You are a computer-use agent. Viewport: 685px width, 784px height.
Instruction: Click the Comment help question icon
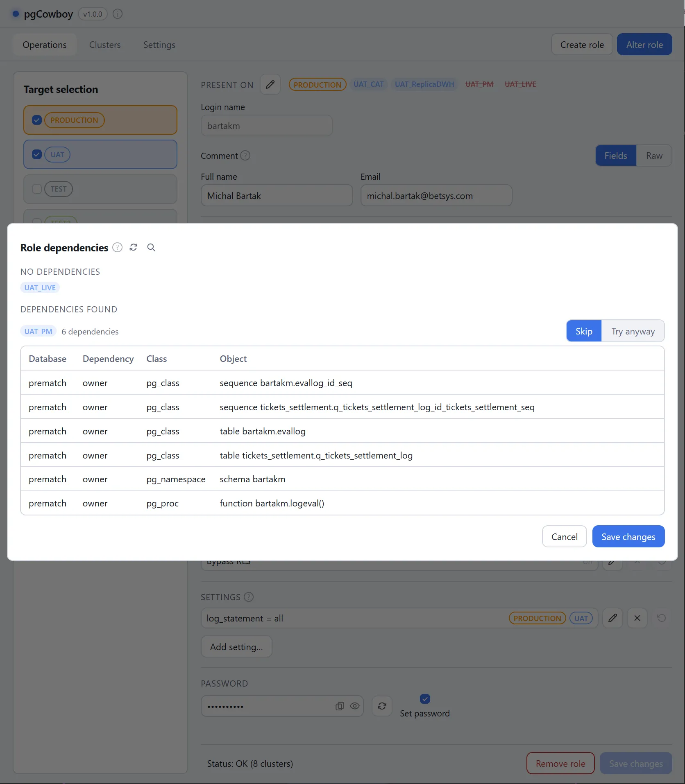click(x=245, y=156)
